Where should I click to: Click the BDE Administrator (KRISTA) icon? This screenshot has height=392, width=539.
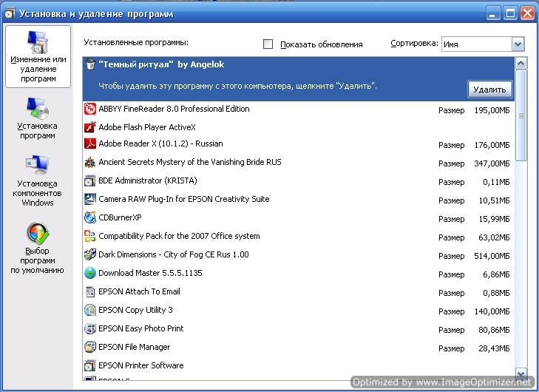coord(90,180)
